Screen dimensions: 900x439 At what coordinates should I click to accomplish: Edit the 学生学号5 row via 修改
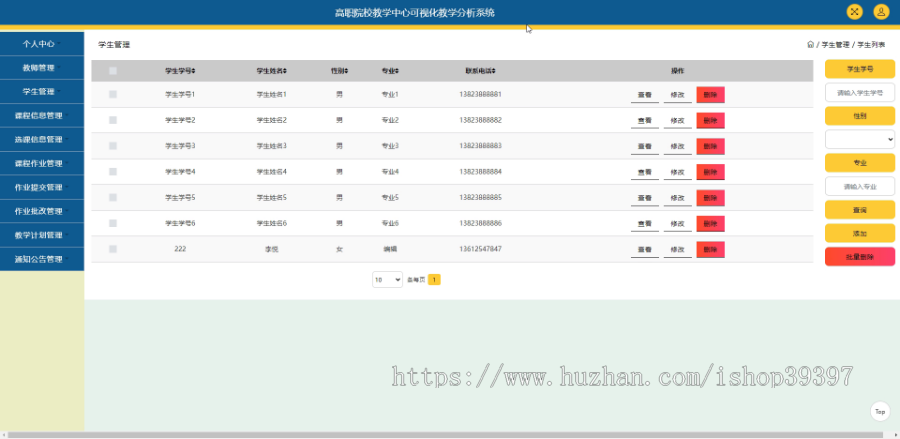click(x=677, y=199)
